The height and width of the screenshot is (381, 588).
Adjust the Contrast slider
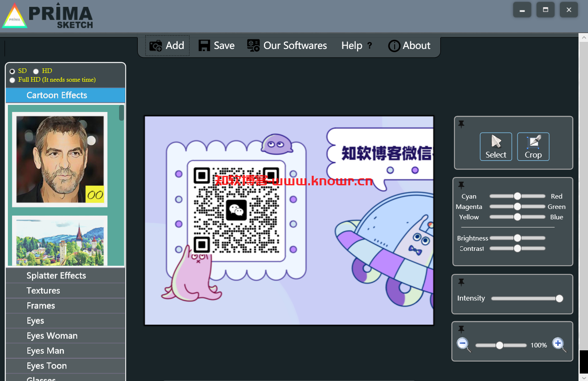tap(517, 248)
